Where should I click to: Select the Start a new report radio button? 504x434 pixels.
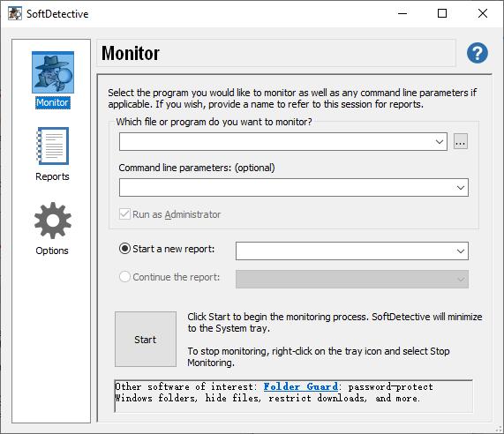tap(124, 249)
